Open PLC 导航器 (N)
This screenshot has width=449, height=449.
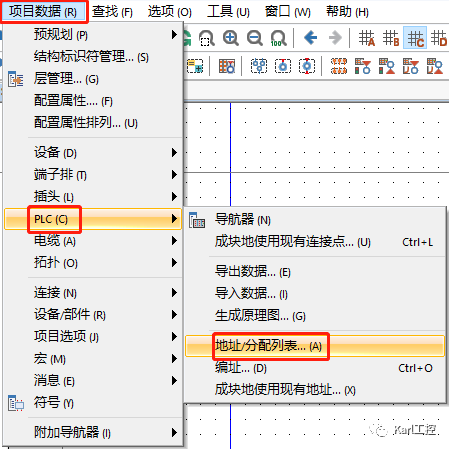[x=315, y=220]
